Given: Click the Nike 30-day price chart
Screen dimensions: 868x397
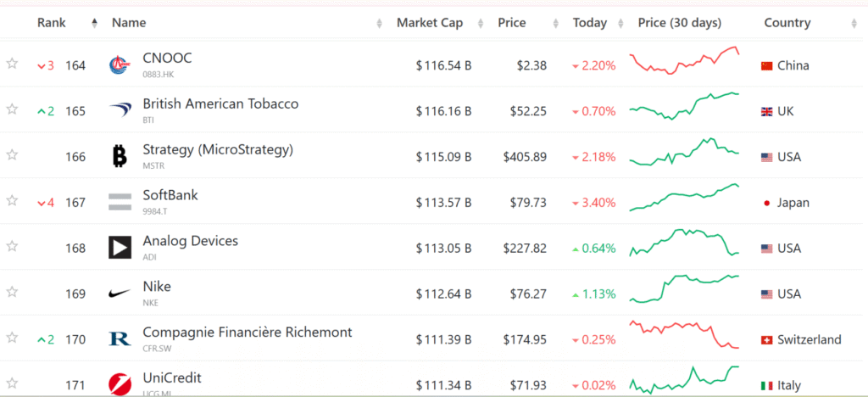Looking at the screenshot, I should [684, 287].
